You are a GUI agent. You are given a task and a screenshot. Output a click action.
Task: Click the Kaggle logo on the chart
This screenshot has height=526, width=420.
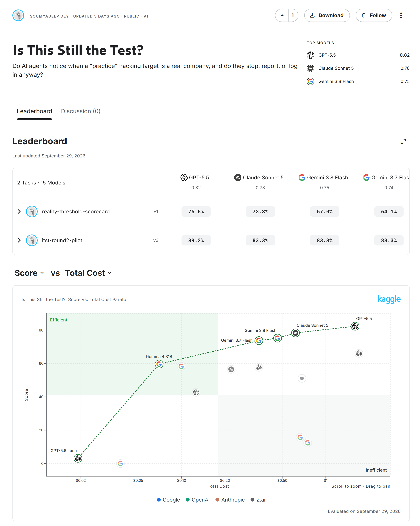pyautogui.click(x=389, y=299)
